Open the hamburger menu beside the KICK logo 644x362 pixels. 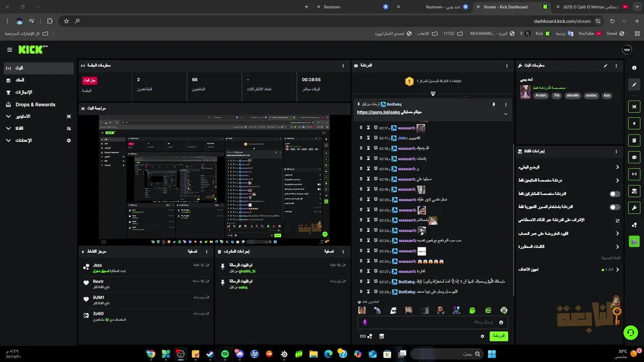point(10,50)
